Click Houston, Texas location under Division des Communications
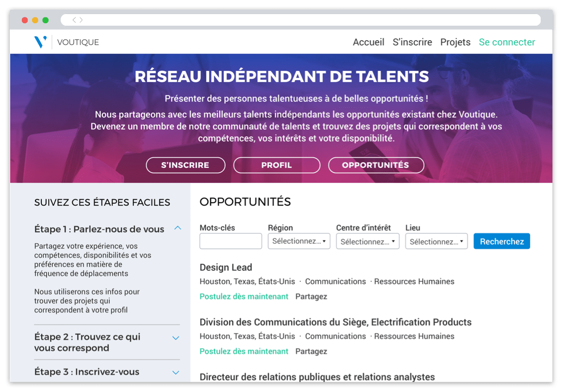 click(x=248, y=336)
